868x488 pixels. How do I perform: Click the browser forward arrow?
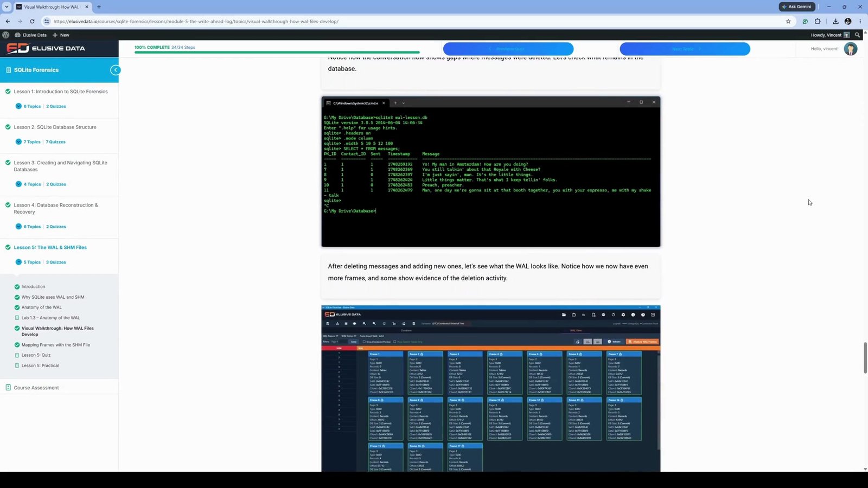[x=20, y=21]
